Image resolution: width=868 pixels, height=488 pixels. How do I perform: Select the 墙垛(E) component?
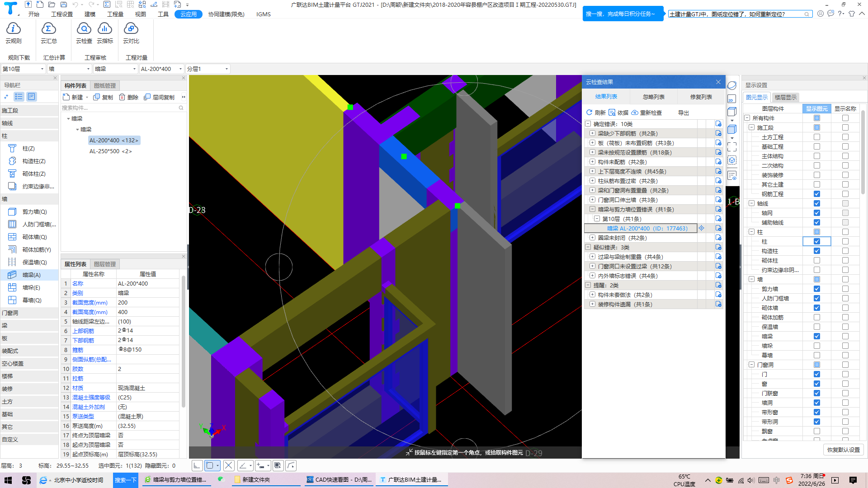click(x=31, y=288)
